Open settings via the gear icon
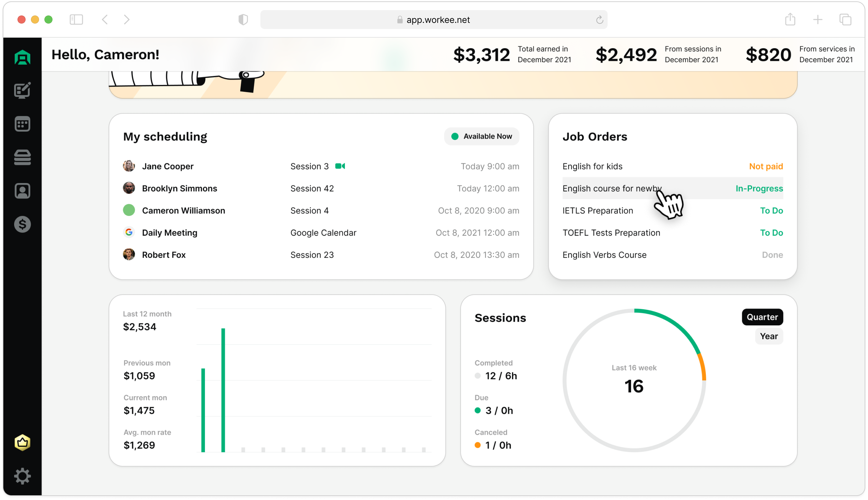The width and height of the screenshot is (868, 500). pos(22,476)
